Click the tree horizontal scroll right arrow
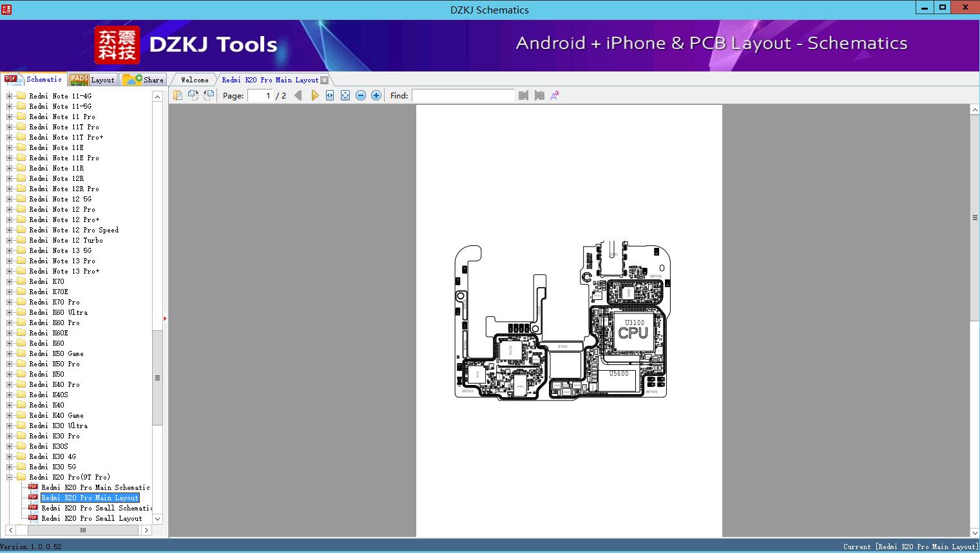Screen dimensions: 980x553 pos(146,530)
